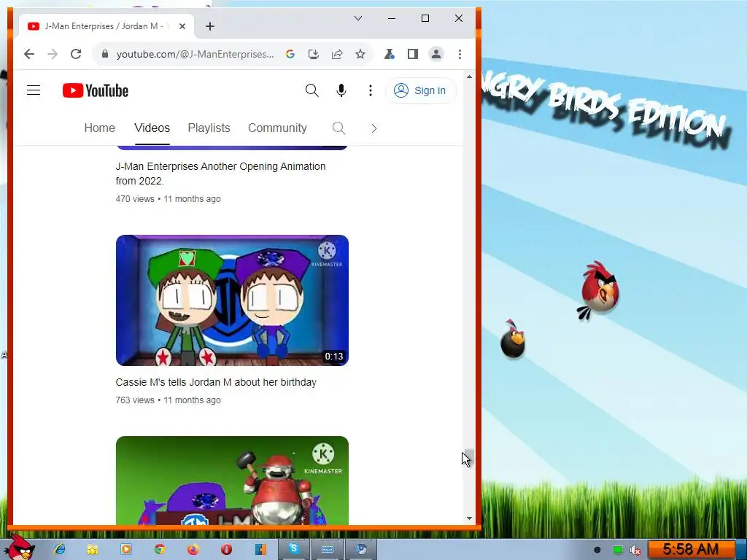The height and width of the screenshot is (560, 747).
Task: Reload the YouTube page
Action: click(76, 54)
